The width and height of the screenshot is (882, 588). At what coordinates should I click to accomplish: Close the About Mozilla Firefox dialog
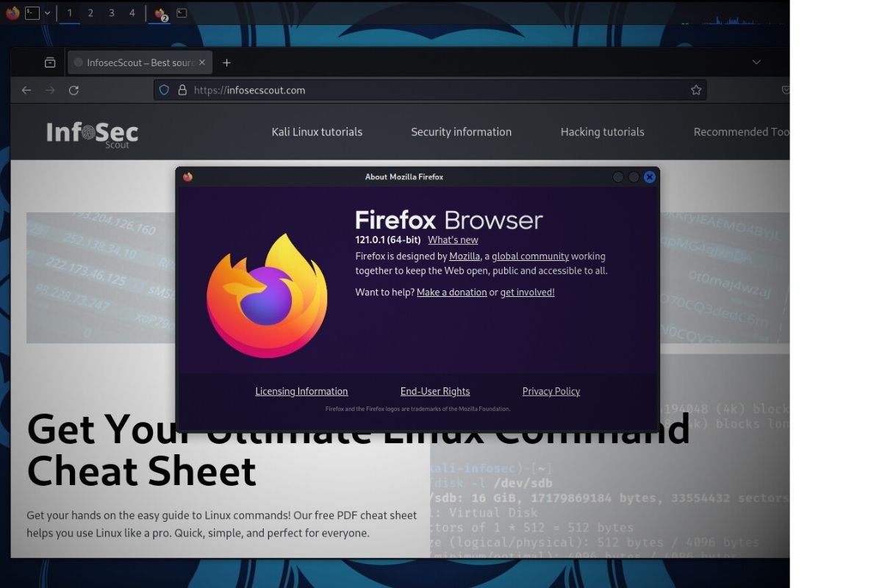(x=650, y=177)
